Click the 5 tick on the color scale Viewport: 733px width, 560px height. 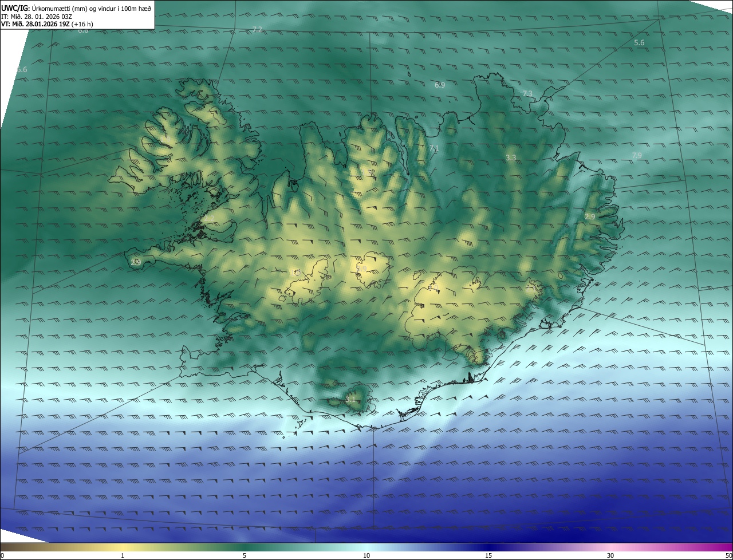pyautogui.click(x=245, y=555)
